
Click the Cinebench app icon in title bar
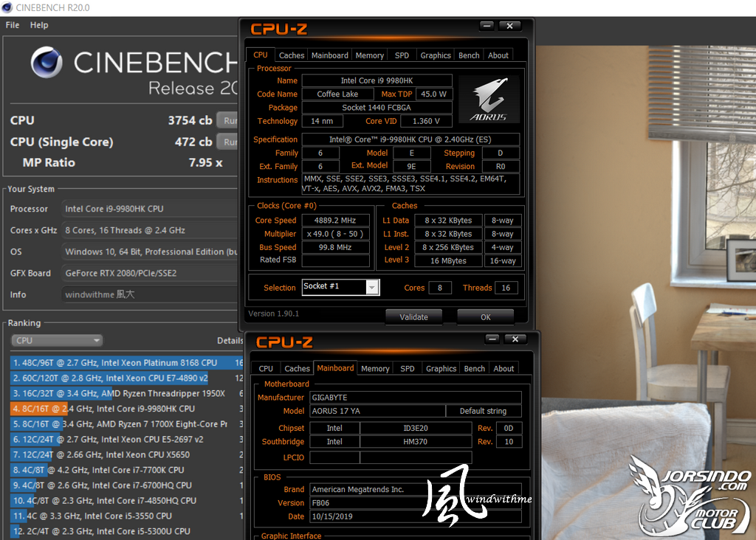[x=7, y=7]
